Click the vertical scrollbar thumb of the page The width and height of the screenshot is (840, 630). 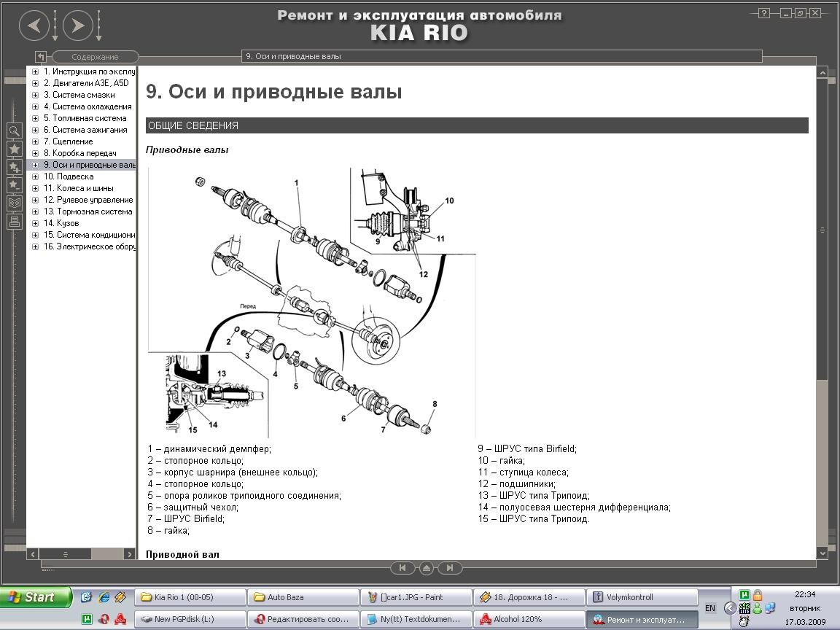[822, 229]
